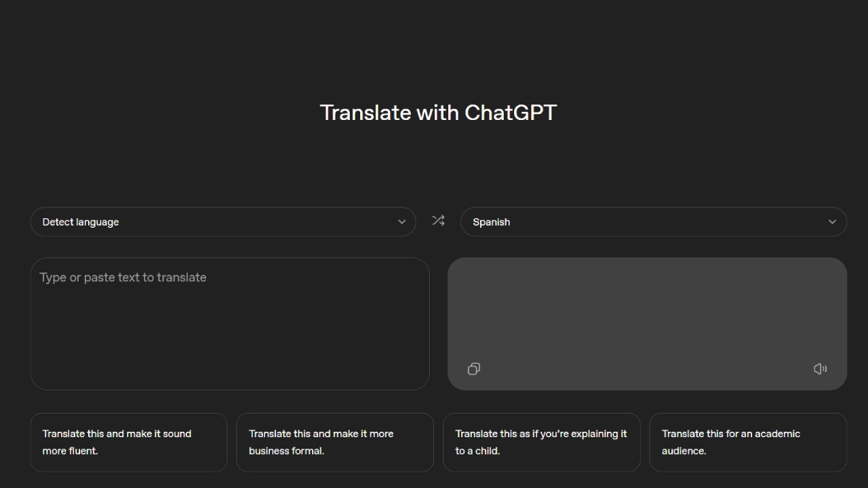868x488 pixels.
Task: Click the word 'ChatGPT' in the title
Action: [x=510, y=113]
